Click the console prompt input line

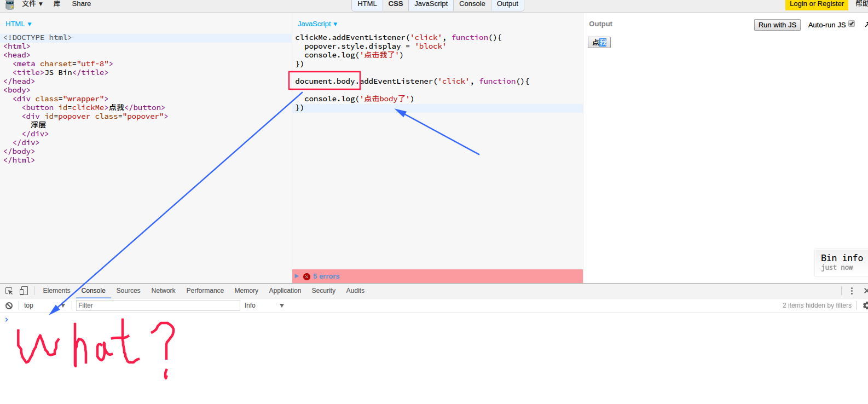point(434,320)
